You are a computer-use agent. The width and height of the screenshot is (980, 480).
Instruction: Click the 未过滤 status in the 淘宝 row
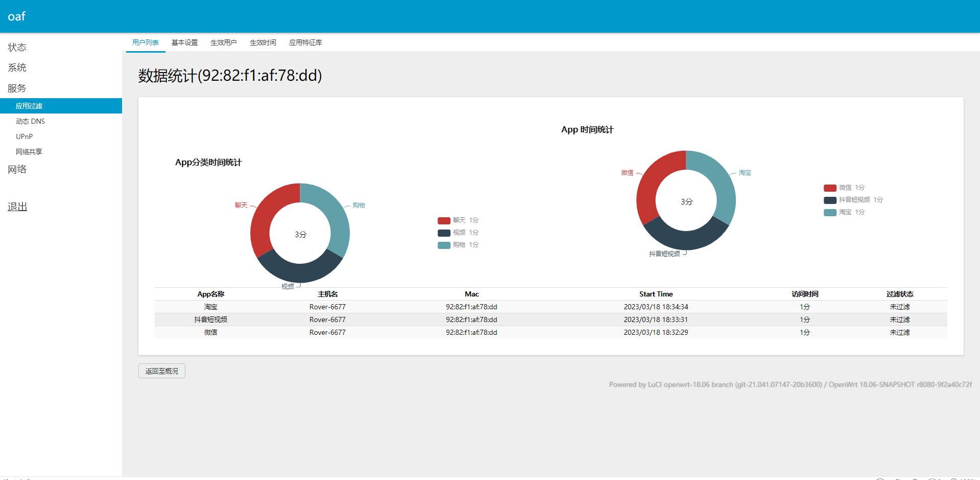coord(900,307)
